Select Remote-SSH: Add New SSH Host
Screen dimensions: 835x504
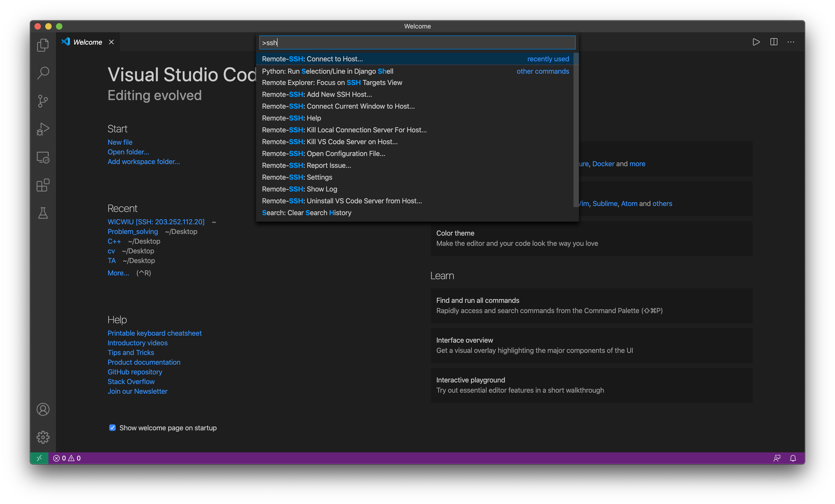tap(415, 94)
